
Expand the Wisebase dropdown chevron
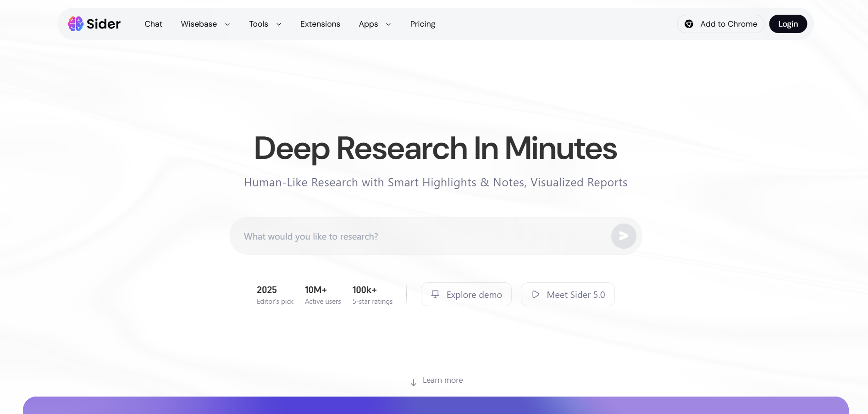pos(227,24)
